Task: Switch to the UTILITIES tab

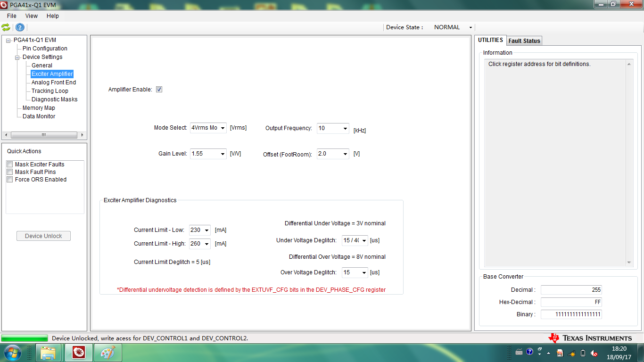Action: click(490, 40)
